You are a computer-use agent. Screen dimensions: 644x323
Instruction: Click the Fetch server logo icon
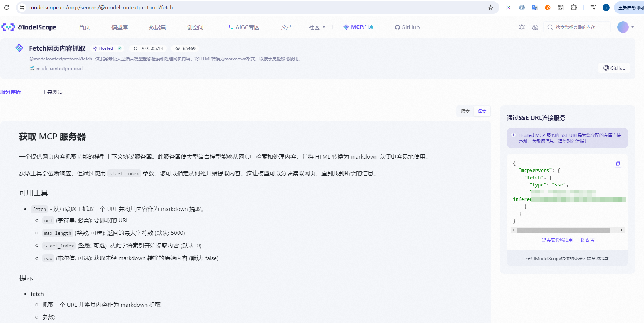click(19, 48)
